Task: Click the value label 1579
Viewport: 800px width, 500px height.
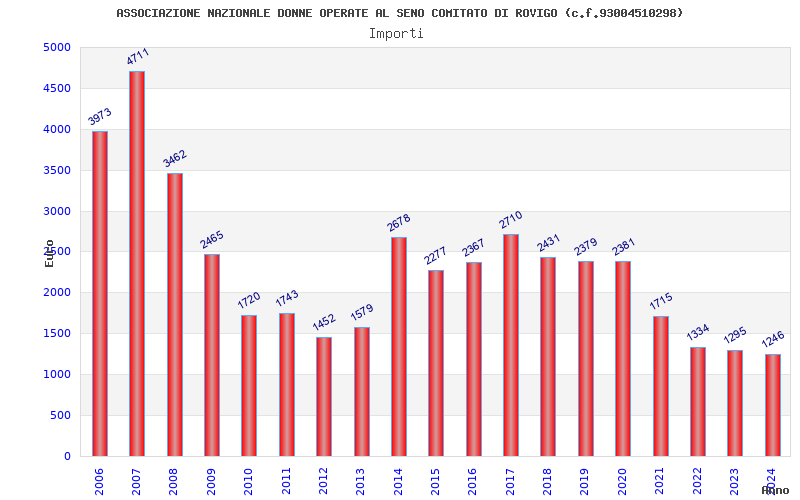Action: 362,312
